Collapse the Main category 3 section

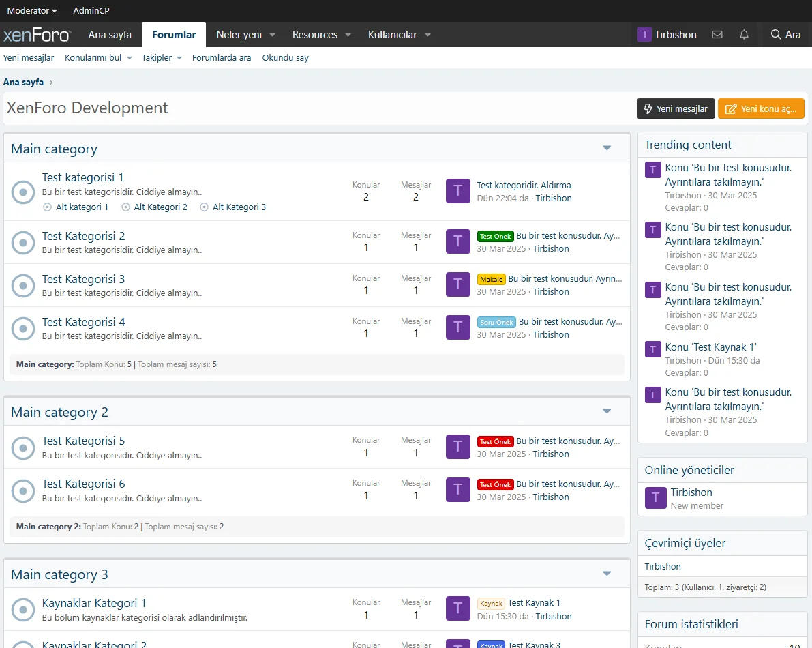coord(606,574)
